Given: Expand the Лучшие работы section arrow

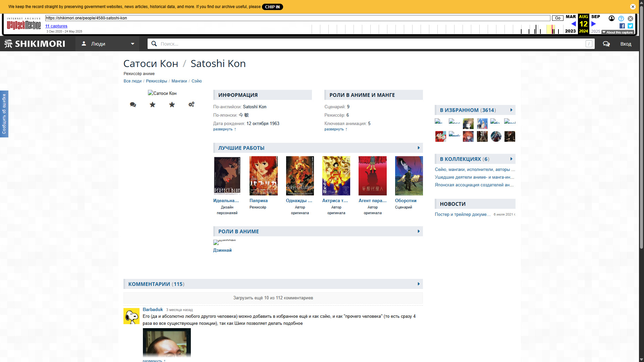Looking at the screenshot, I should [x=418, y=148].
